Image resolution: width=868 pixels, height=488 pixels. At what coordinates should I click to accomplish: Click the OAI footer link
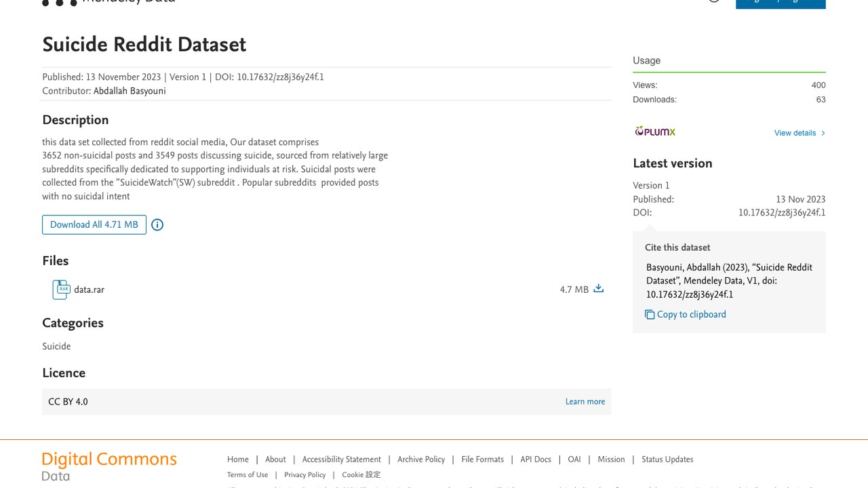click(574, 460)
